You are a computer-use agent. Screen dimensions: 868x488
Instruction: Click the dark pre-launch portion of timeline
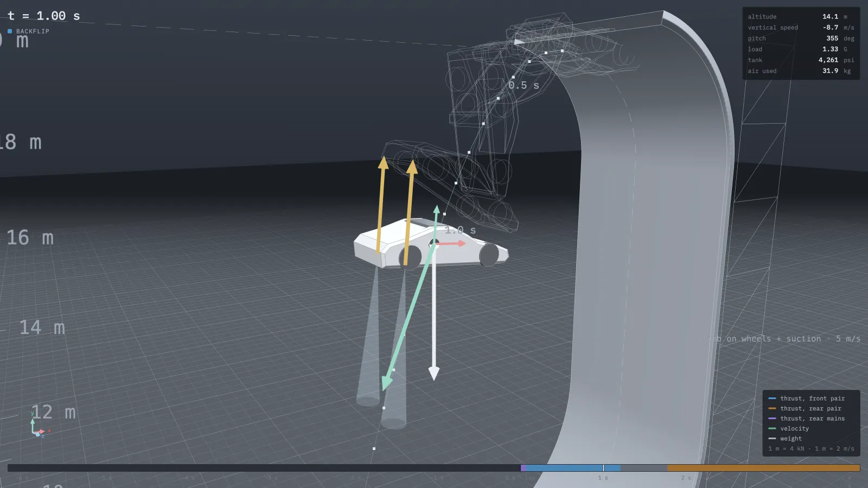pyautogui.click(x=264, y=468)
